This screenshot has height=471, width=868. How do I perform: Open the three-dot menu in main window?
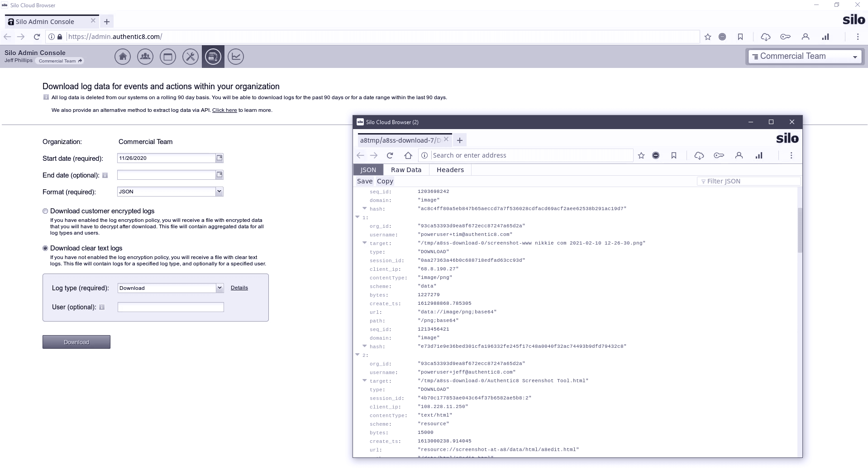(858, 37)
